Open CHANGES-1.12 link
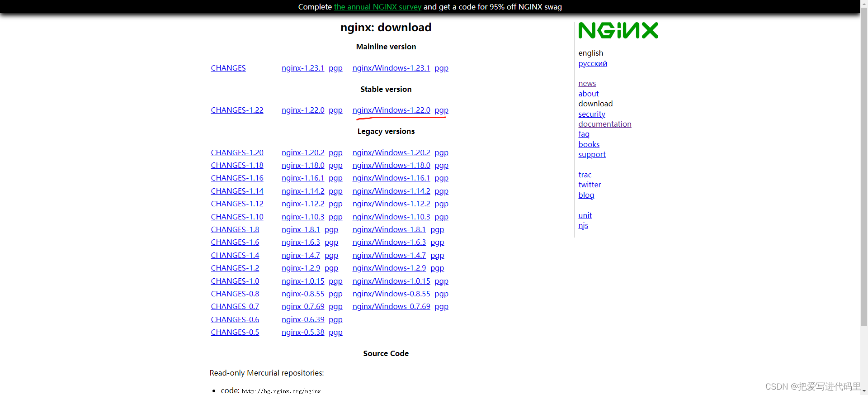This screenshot has width=868, height=395. pyautogui.click(x=237, y=204)
